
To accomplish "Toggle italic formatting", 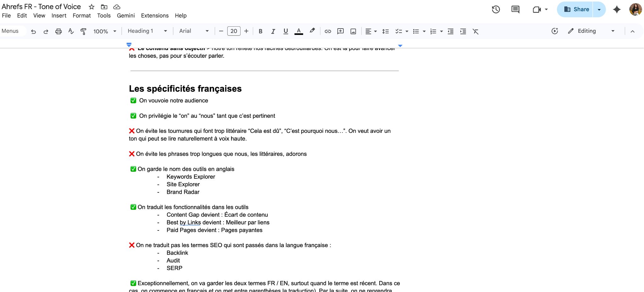I will pos(273,31).
